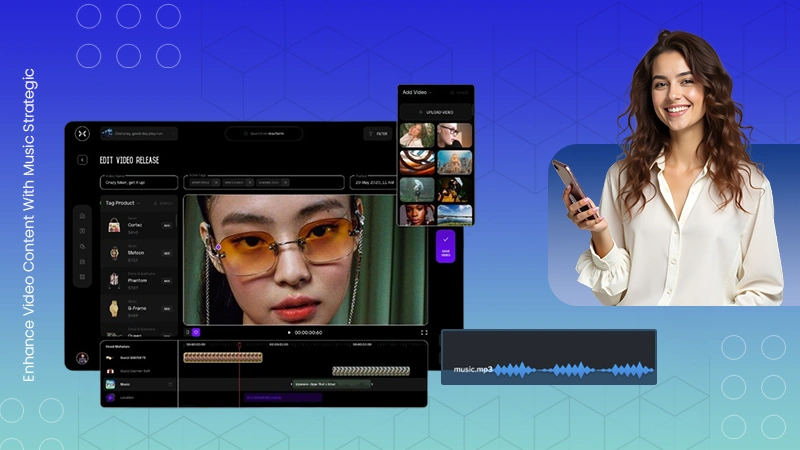Add the G-Frame product tag

pyautogui.click(x=167, y=309)
